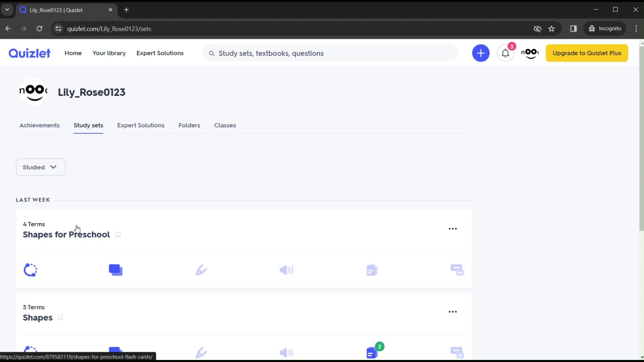The width and height of the screenshot is (644, 362).
Task: Open Chrome's three-dot menu
Action: pos(636,29)
